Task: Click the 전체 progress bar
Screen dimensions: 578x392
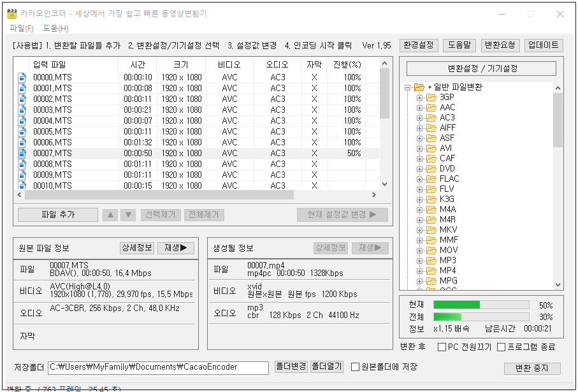Action: click(x=481, y=317)
